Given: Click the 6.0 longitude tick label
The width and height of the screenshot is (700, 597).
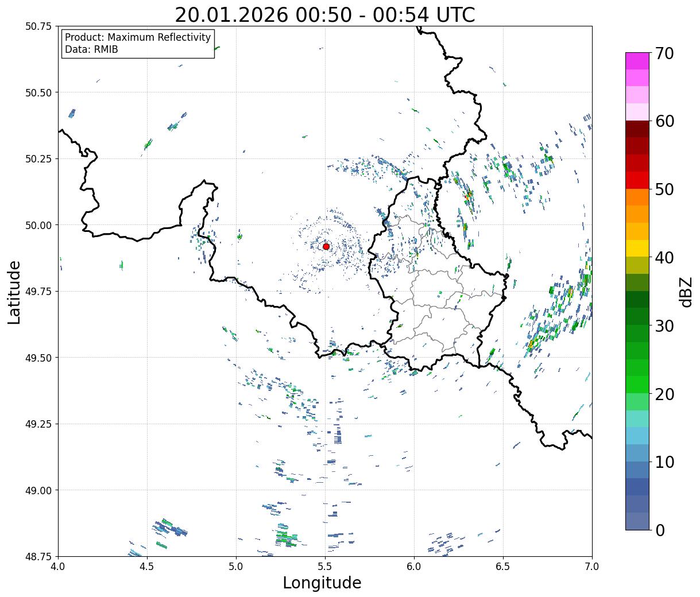Looking at the screenshot, I should tap(414, 567).
